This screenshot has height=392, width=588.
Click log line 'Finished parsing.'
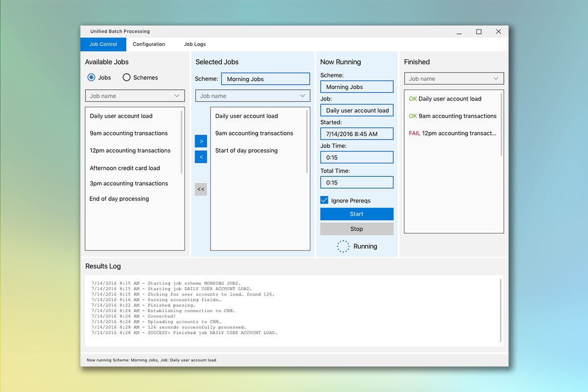[x=143, y=305]
